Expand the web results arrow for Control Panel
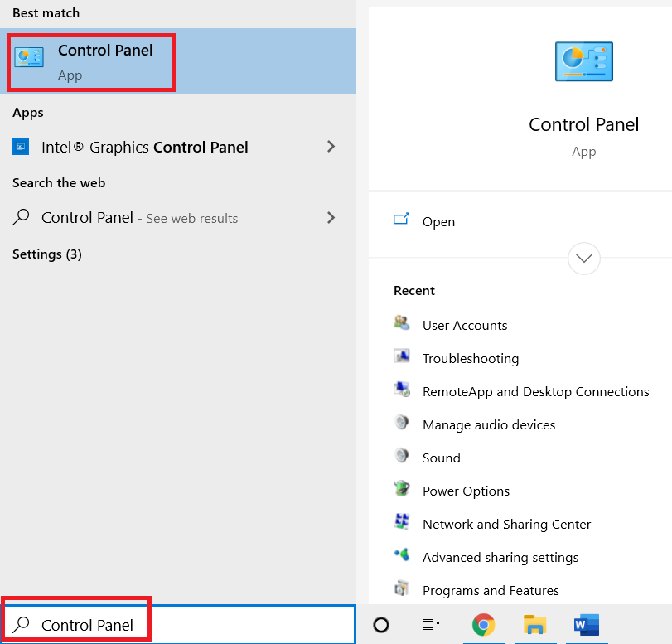Screen dimensions: 672x644 [331, 217]
